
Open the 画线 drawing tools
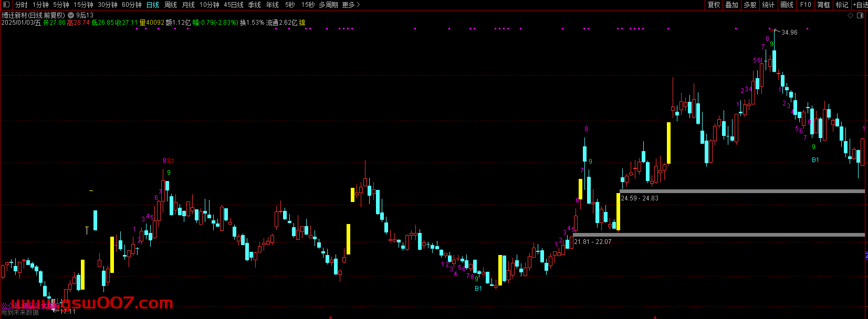click(x=787, y=5)
